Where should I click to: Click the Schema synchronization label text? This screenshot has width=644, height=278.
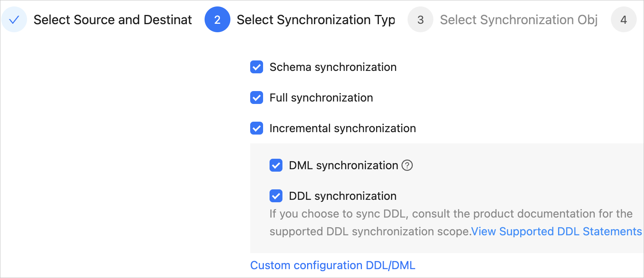(x=333, y=67)
